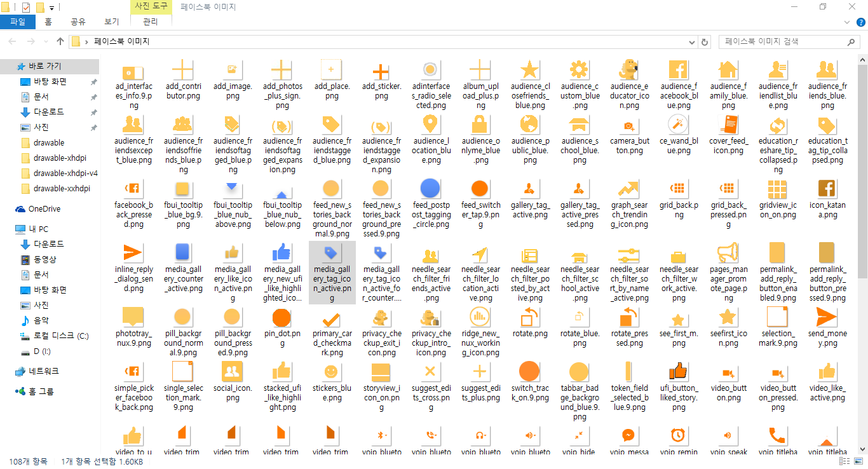Viewport: 868px width, 469px height.
Task: Click the refresh button beside address bar
Action: [704, 42]
